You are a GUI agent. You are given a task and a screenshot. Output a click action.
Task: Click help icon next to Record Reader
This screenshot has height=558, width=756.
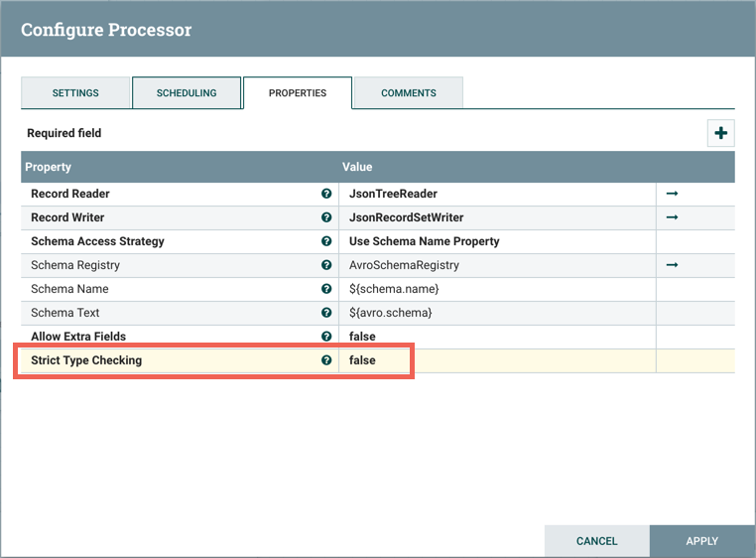(326, 194)
